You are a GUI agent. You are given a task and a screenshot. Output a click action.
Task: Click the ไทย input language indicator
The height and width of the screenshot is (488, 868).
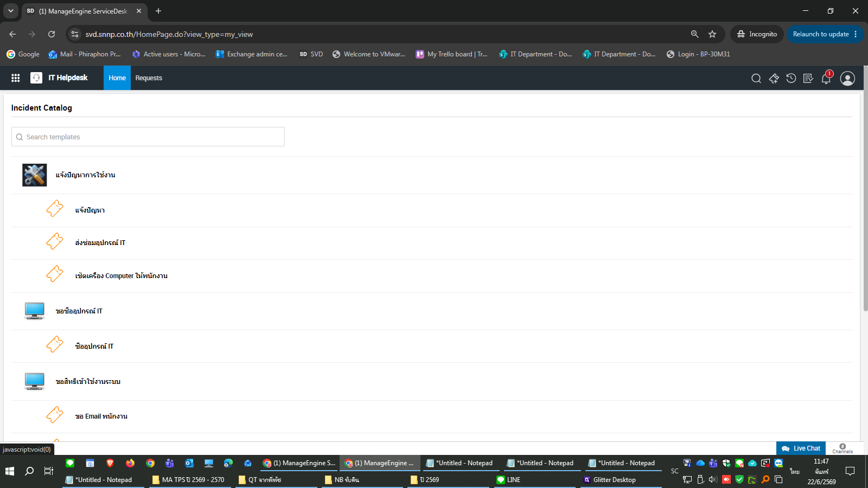point(795,471)
